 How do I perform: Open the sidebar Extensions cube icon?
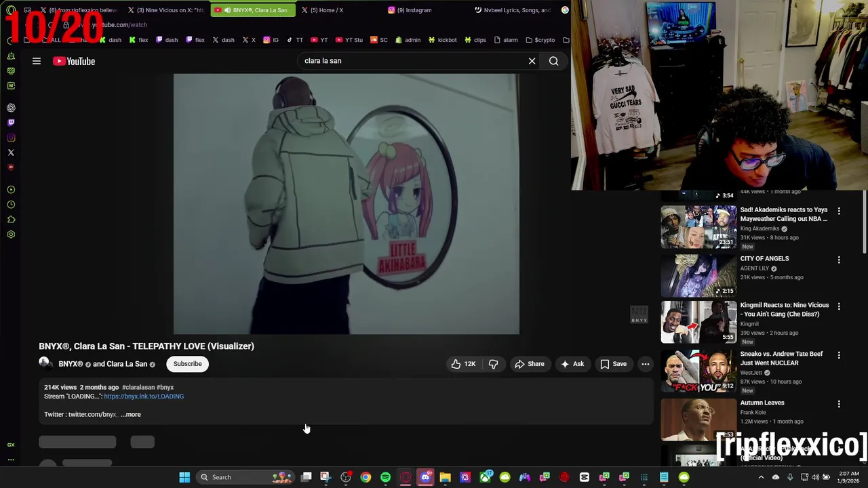pyautogui.click(x=11, y=220)
